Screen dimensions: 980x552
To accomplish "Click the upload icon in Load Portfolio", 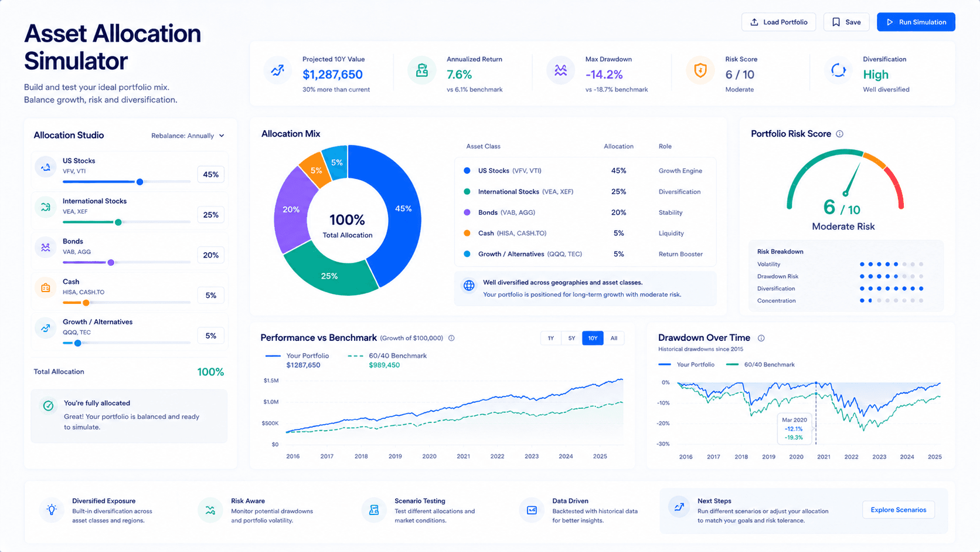I will (754, 22).
